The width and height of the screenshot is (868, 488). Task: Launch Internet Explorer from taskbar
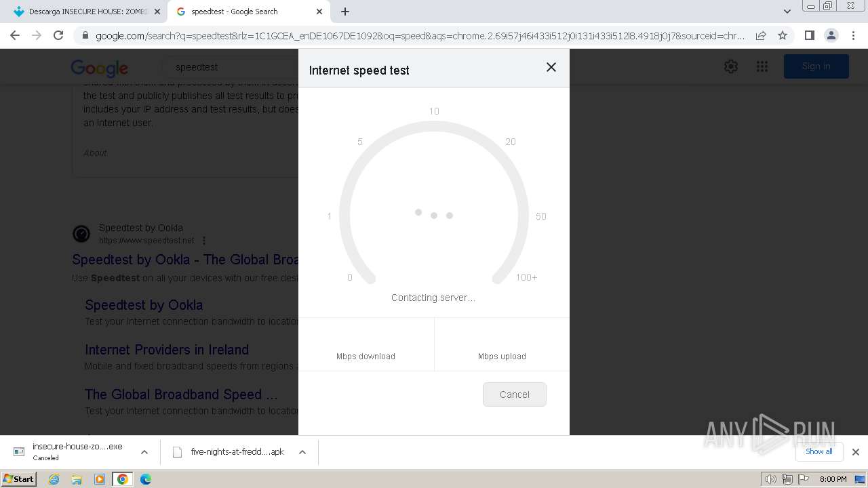coord(54,479)
